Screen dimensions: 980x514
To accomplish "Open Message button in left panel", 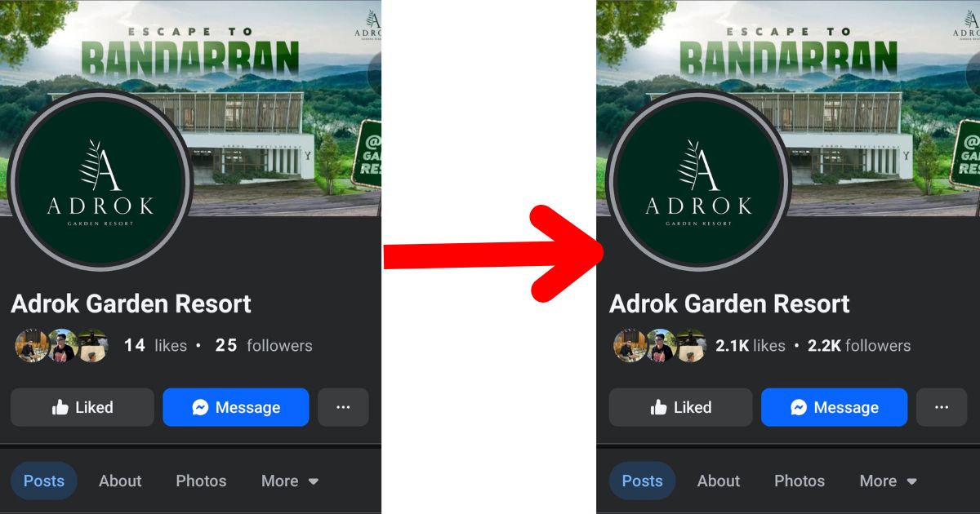I will point(235,407).
